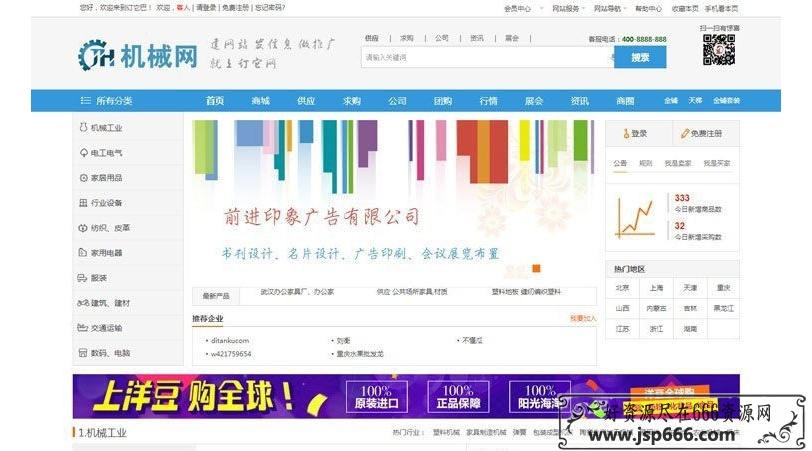Click the 交通运输 category icon
This screenshot has width=812, height=451.
click(x=83, y=328)
